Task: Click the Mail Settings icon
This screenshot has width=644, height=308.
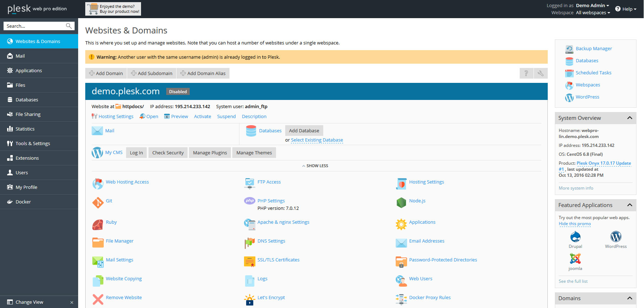Action: (98, 262)
